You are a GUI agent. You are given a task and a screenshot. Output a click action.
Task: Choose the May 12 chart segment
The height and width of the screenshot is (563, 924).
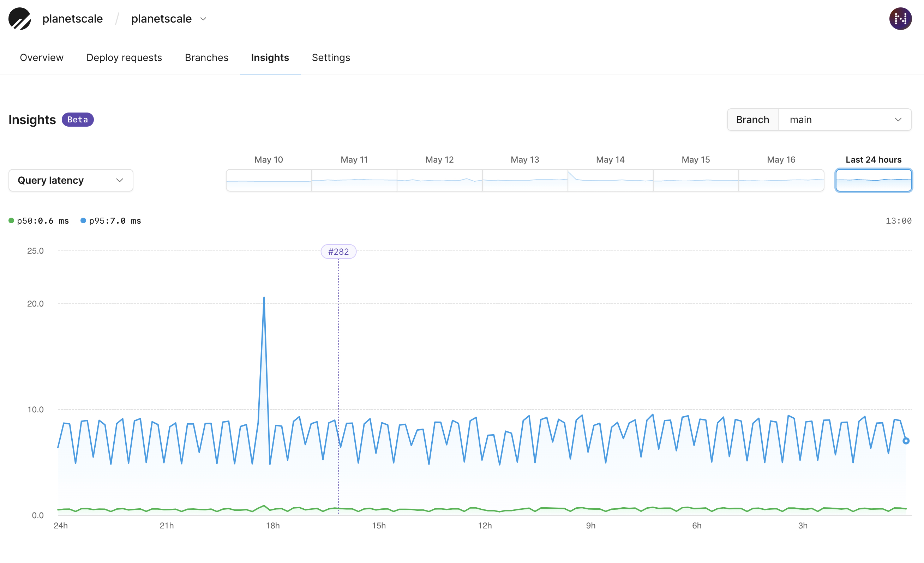coord(439,180)
